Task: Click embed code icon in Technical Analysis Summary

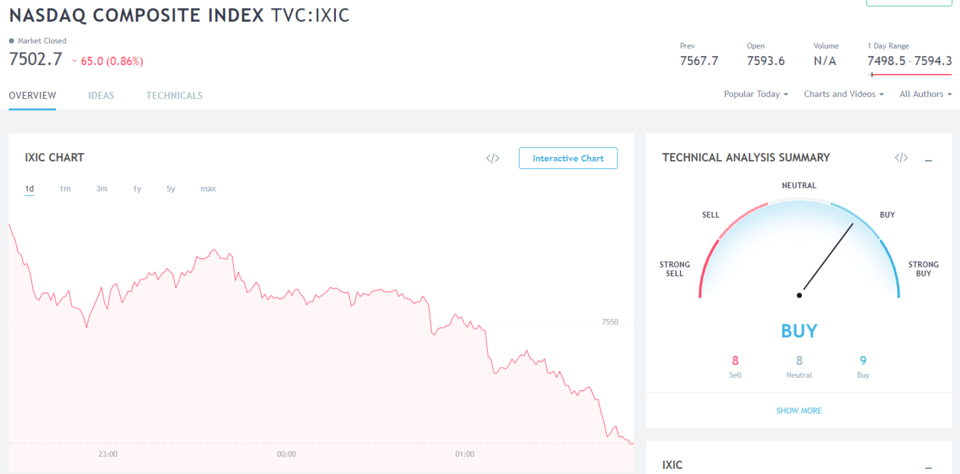Action: pos(901,157)
